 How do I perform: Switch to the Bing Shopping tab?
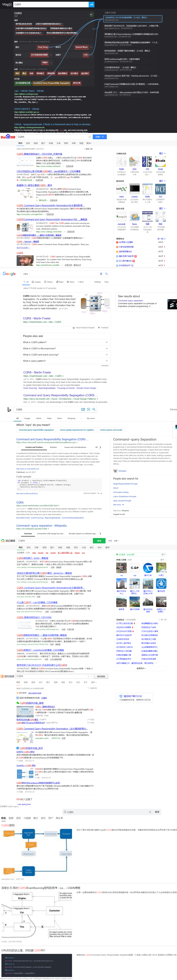pyautogui.click(x=71, y=418)
